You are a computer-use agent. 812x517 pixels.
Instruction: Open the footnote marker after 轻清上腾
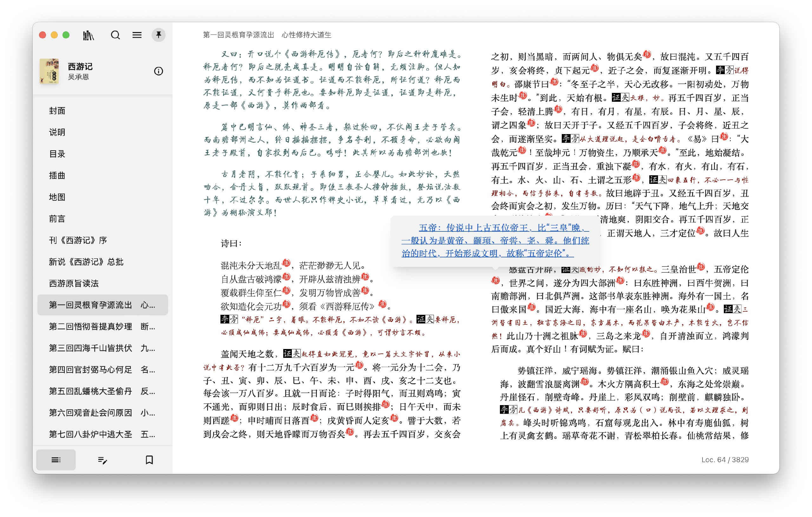(559, 108)
